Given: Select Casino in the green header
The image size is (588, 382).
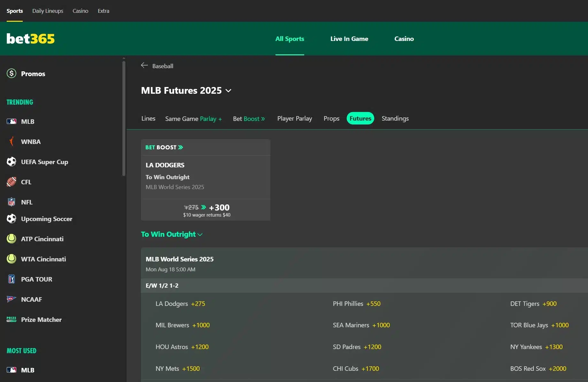Looking at the screenshot, I should pyautogui.click(x=404, y=39).
